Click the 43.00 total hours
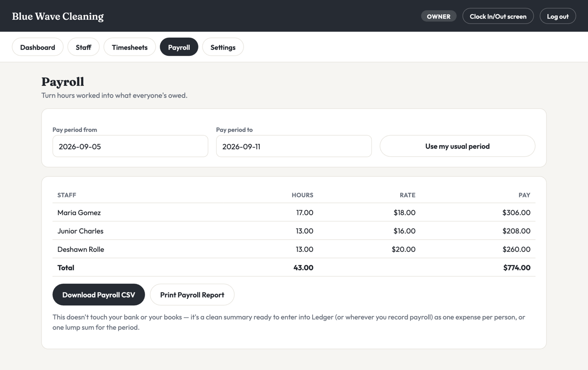Viewport: 588px width, 370px height. [x=303, y=268]
